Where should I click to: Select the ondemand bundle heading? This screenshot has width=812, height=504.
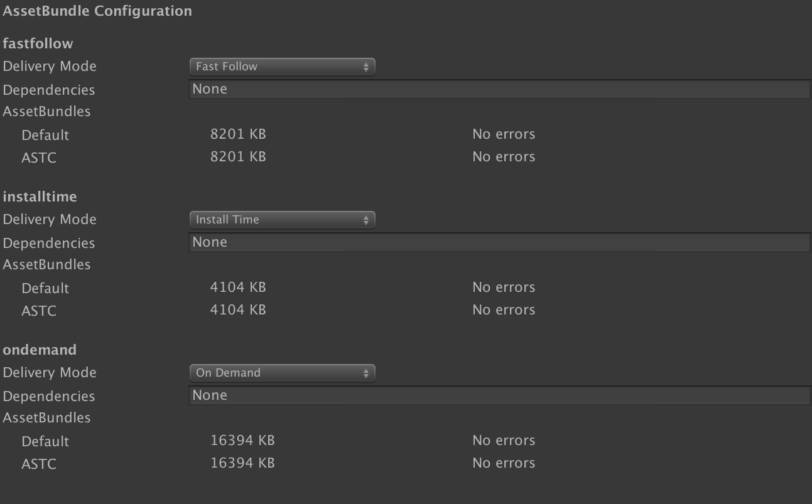point(40,350)
